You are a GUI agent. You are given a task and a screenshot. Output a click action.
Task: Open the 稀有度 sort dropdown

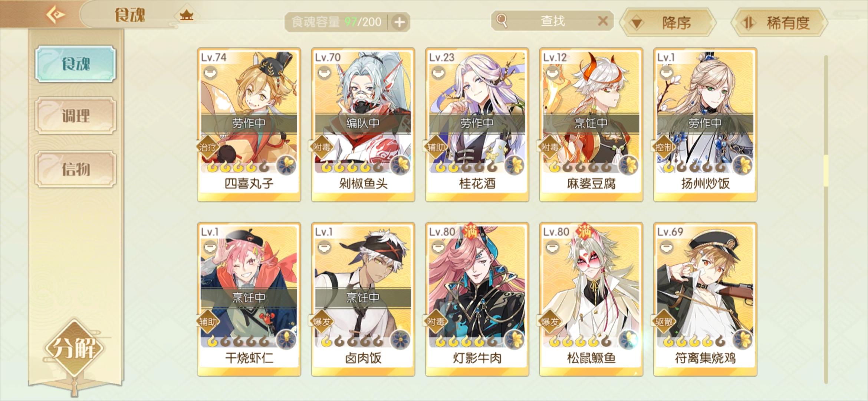[x=780, y=23]
